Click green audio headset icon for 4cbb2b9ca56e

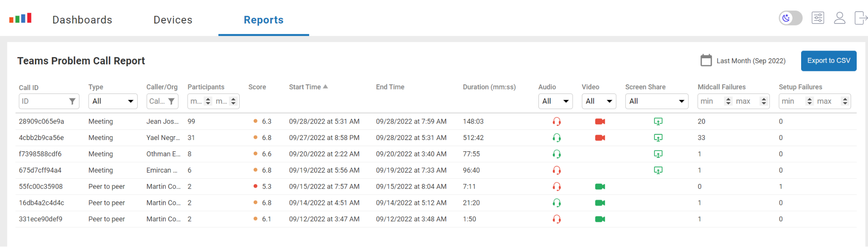pos(556,138)
